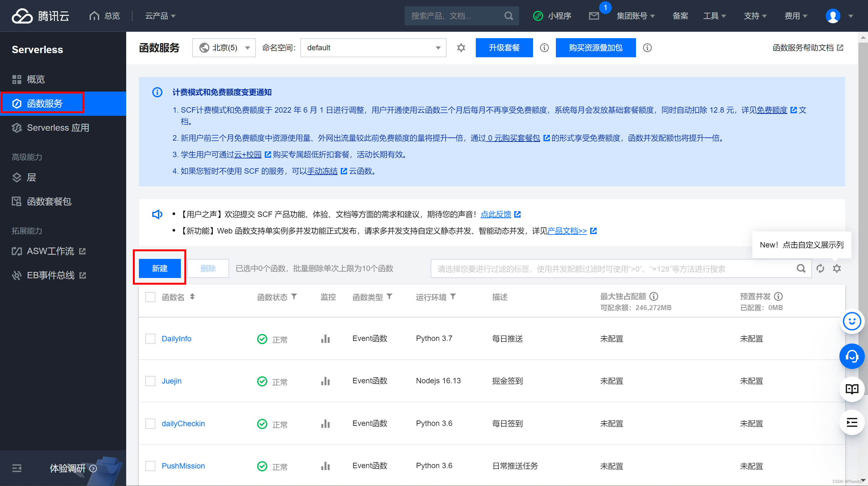Select 函数服务 in sidebar

(x=63, y=104)
